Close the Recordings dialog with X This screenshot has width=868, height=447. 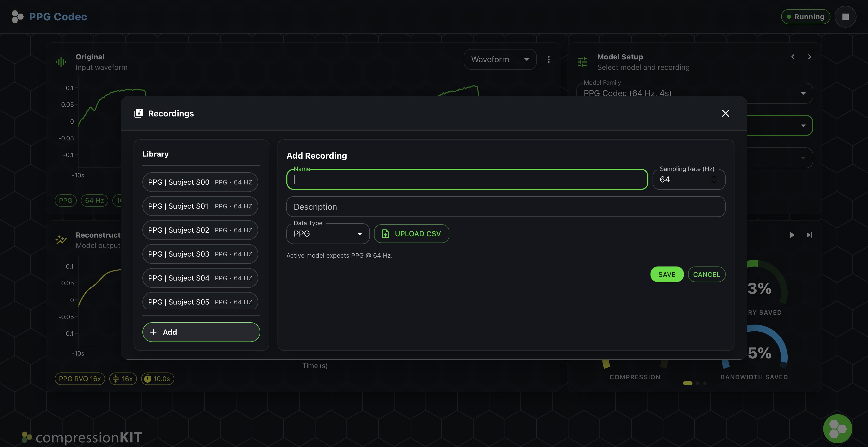pyautogui.click(x=725, y=113)
